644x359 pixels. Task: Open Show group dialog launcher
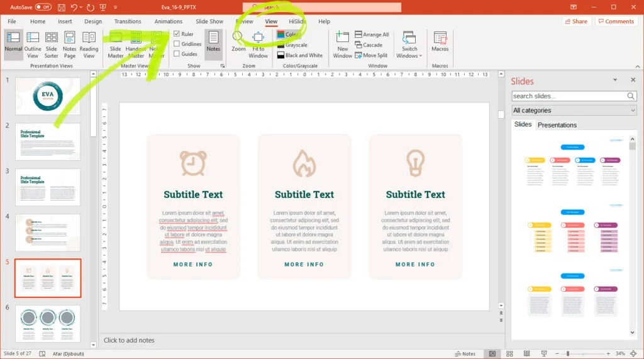point(223,66)
